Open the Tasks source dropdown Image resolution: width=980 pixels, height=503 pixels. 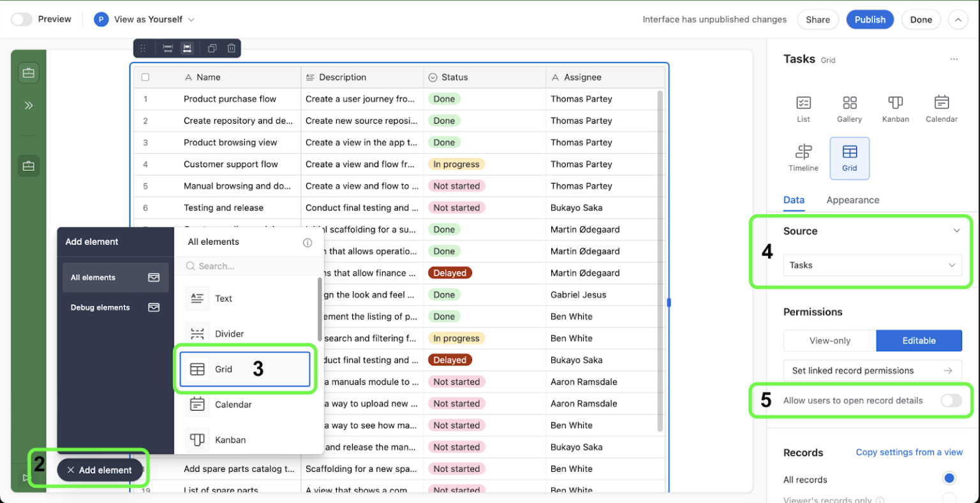pos(872,265)
